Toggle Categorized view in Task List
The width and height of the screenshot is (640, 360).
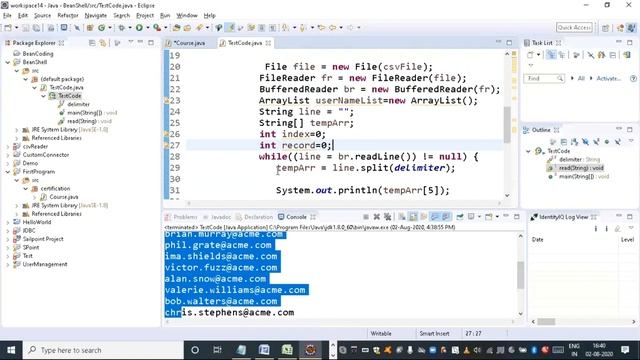tap(551, 55)
